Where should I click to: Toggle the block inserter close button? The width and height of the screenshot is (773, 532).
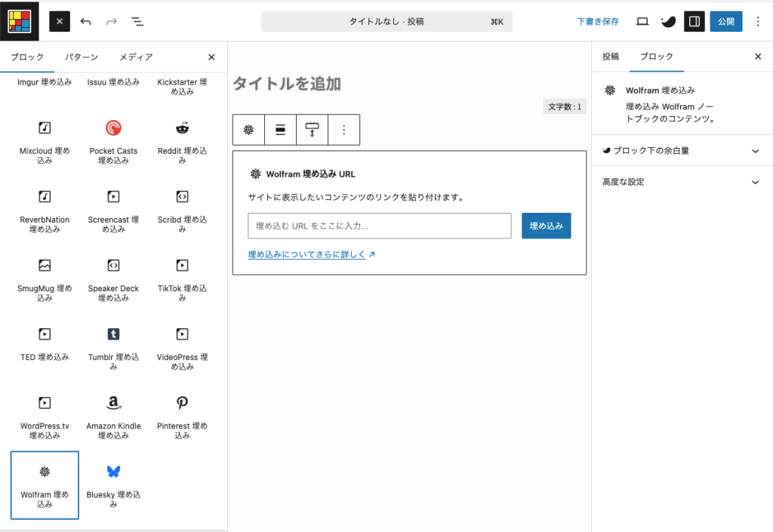tap(60, 22)
